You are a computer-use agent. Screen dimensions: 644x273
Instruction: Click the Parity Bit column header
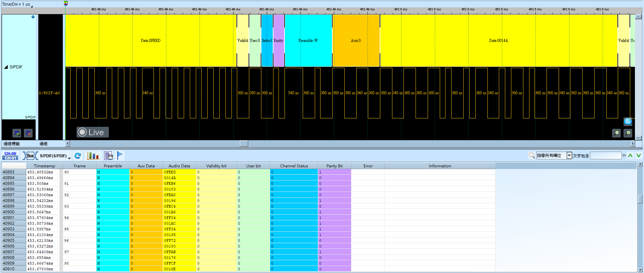pos(335,166)
